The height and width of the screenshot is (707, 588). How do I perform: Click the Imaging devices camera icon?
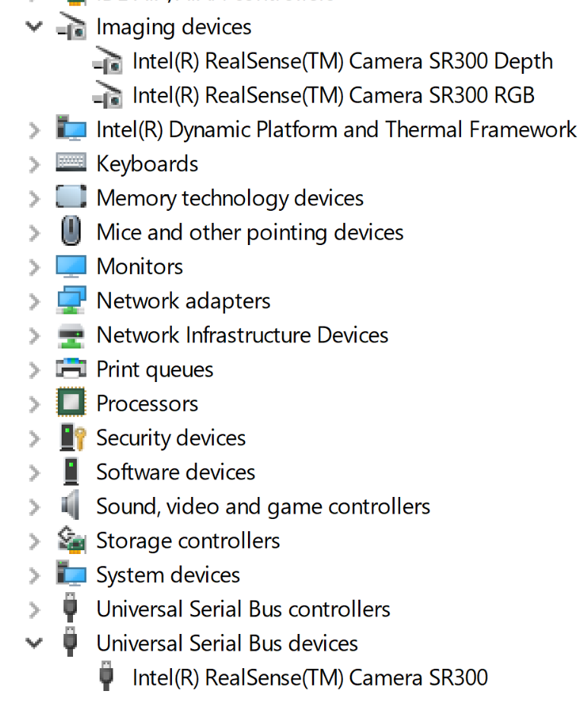point(72,27)
